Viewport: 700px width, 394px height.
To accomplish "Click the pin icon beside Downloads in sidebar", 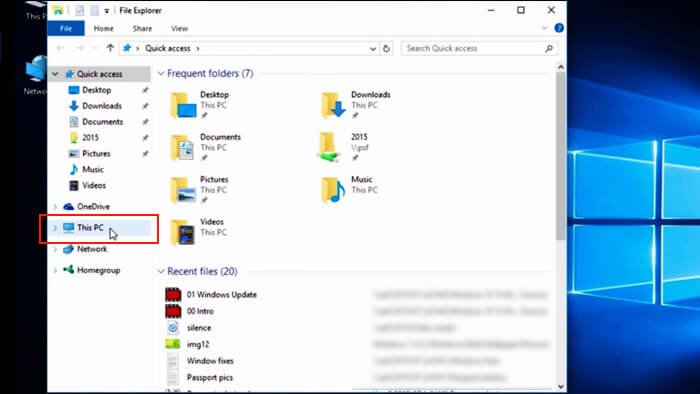I will pyautogui.click(x=145, y=106).
